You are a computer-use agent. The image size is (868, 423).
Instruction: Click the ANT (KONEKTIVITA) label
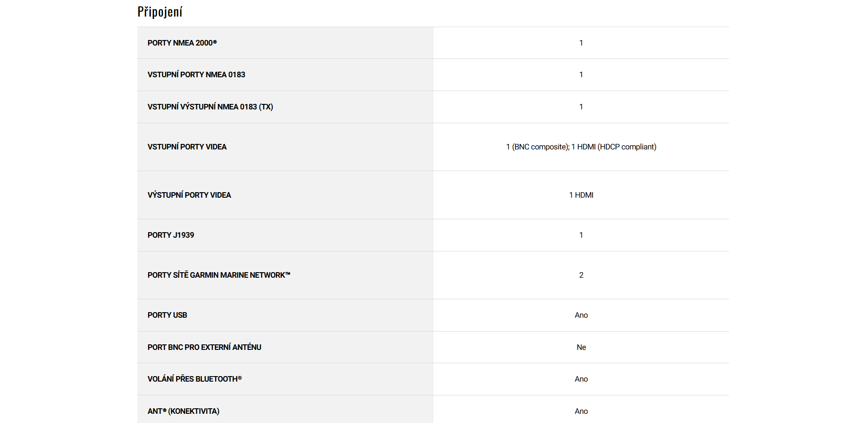183,411
